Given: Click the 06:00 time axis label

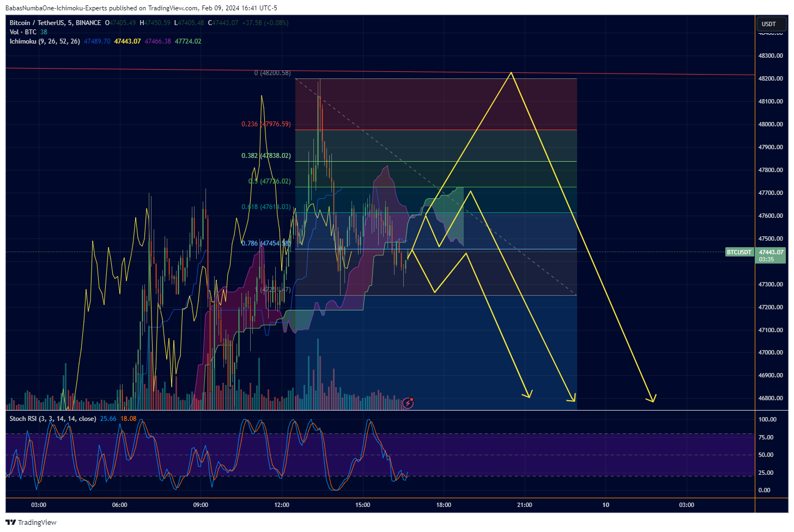Looking at the screenshot, I should (x=119, y=505).
